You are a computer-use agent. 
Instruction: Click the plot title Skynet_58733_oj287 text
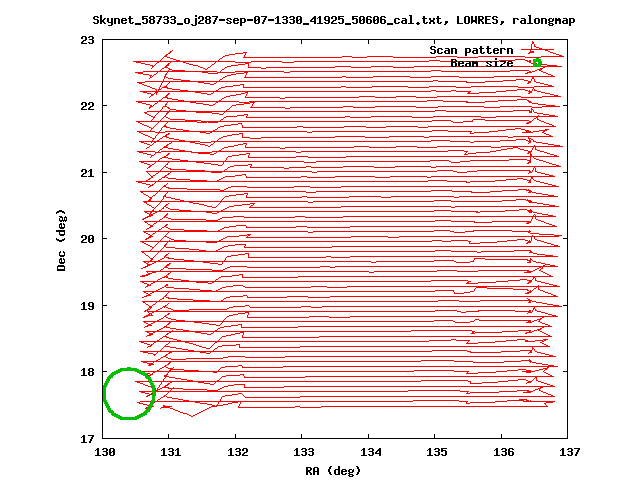(333, 20)
